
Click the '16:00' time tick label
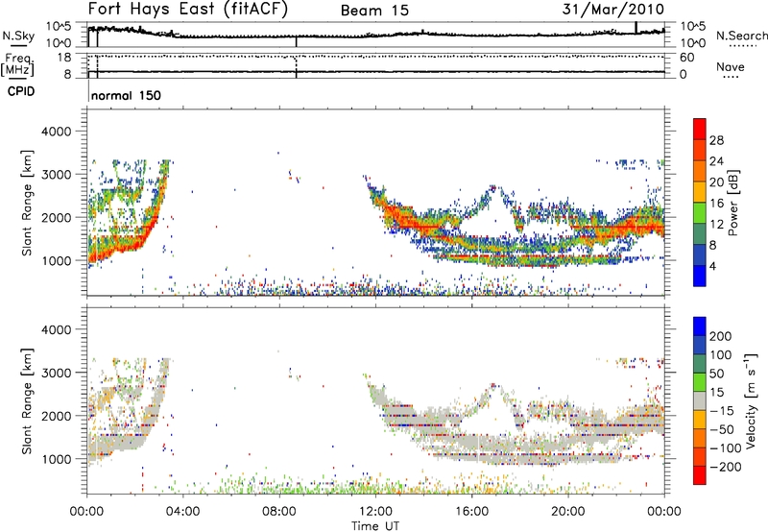coord(471,512)
